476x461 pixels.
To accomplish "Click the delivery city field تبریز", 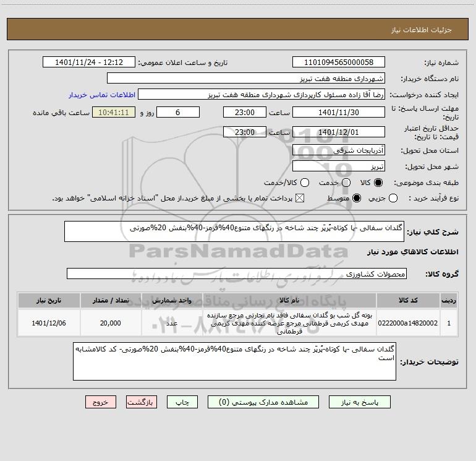I will pyautogui.click(x=339, y=166).
